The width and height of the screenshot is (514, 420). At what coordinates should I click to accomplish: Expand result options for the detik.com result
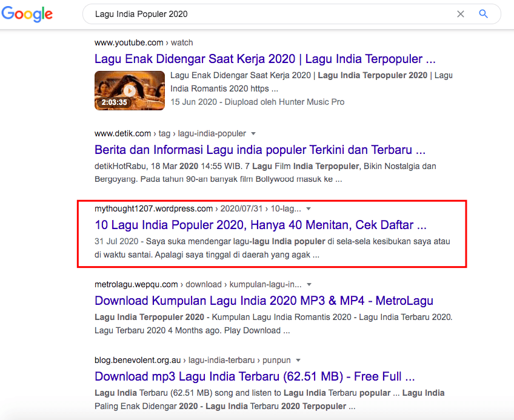(x=253, y=133)
